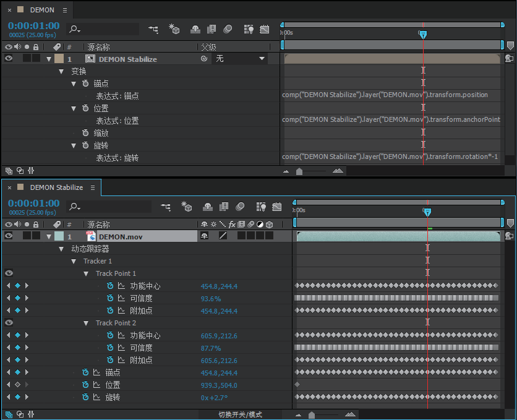Toggle keyframe for Track Point 1 feature center

[x=18, y=286]
